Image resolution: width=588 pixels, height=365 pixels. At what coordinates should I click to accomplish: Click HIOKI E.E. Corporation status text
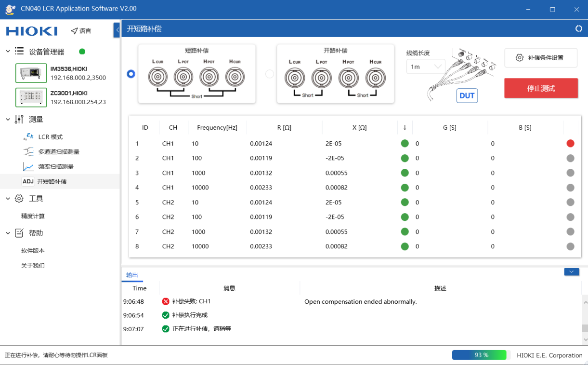coord(549,355)
